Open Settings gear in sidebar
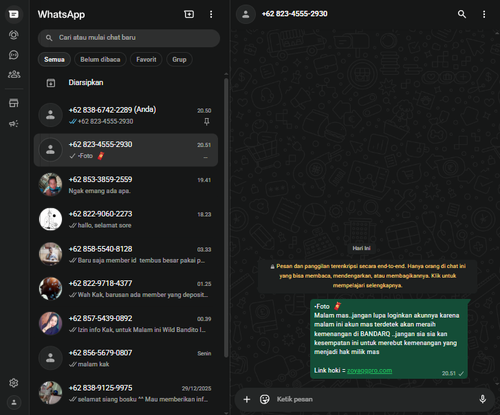Screen dimensions: 500x415 coord(14,383)
